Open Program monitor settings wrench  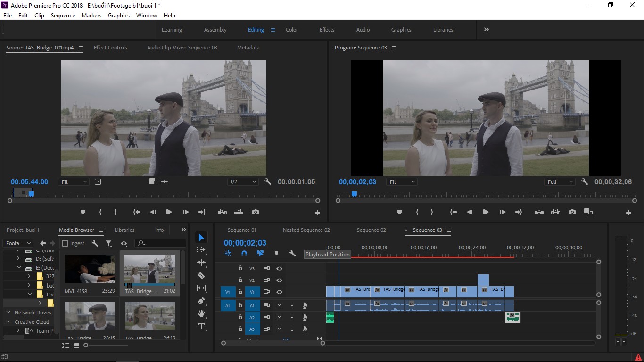pos(585,182)
